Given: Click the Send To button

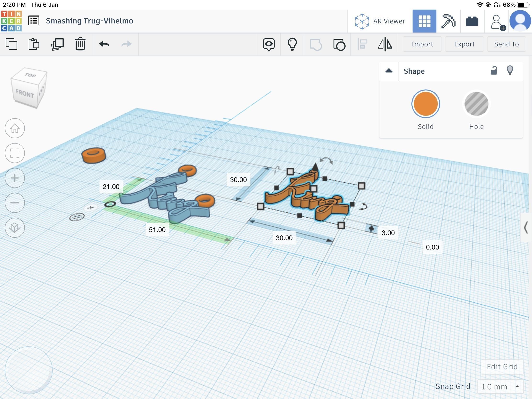Looking at the screenshot, I should [x=506, y=44].
